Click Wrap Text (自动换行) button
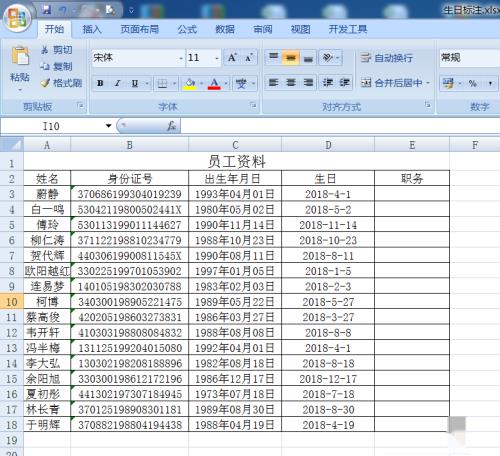 tap(387, 58)
